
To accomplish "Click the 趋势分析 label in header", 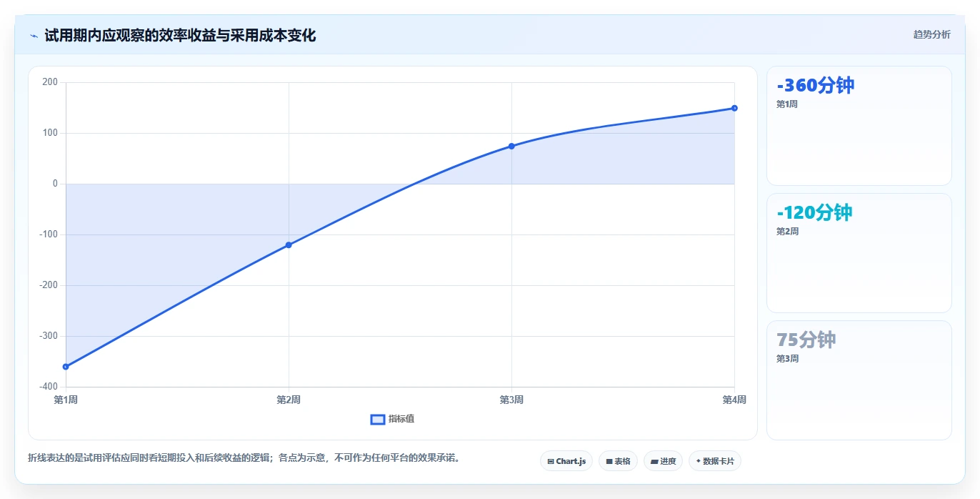I will 931,34.
